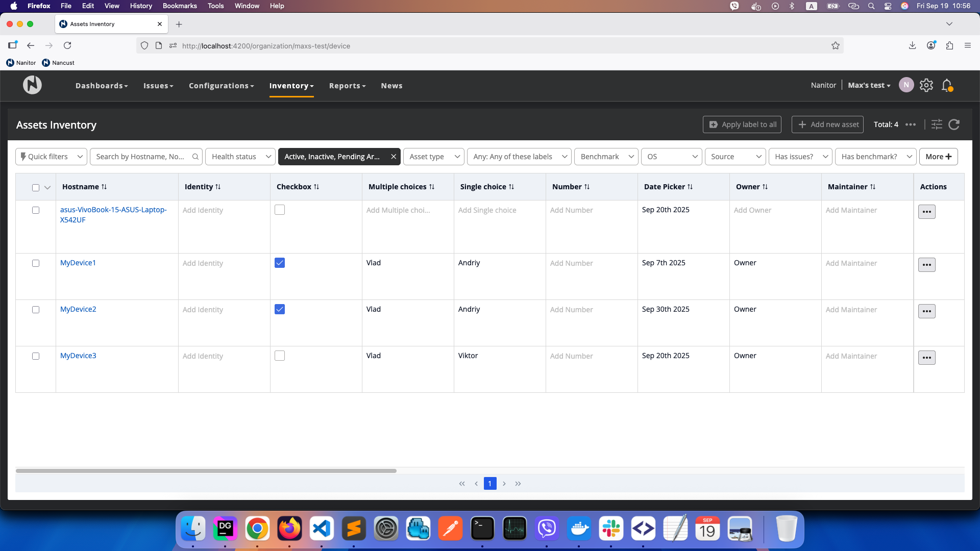Image resolution: width=980 pixels, height=551 pixels.
Task: Click the refresh icon in Assets Inventory header
Action: pos(954,124)
